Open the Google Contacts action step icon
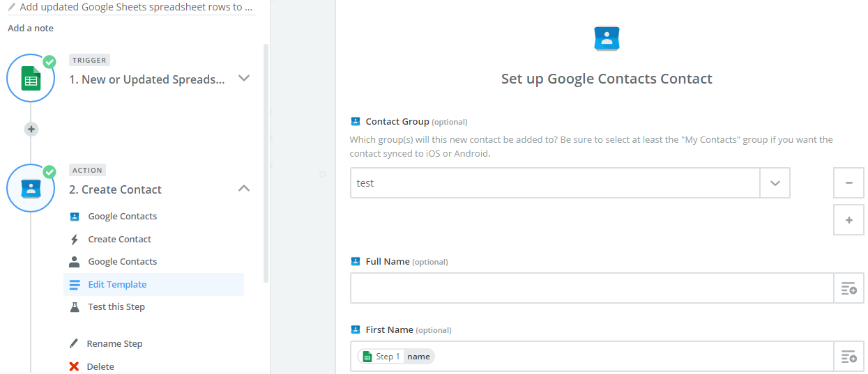Screen dimensions: 868x374 31,188
